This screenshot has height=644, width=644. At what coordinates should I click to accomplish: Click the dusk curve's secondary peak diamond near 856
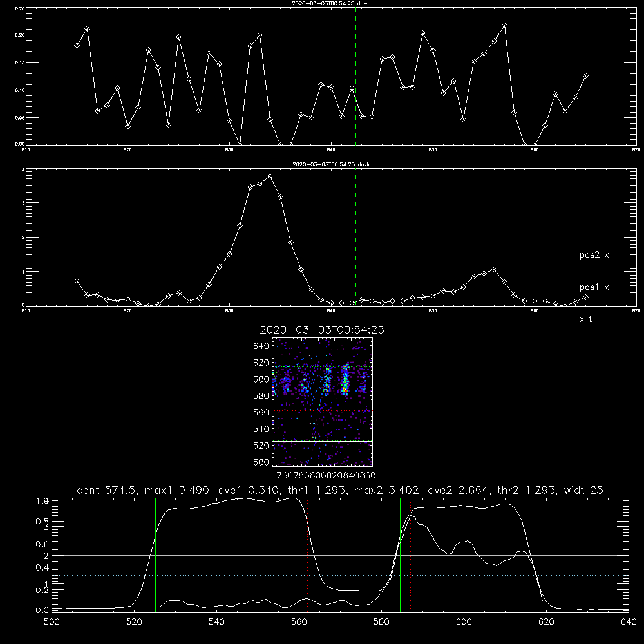494,269
